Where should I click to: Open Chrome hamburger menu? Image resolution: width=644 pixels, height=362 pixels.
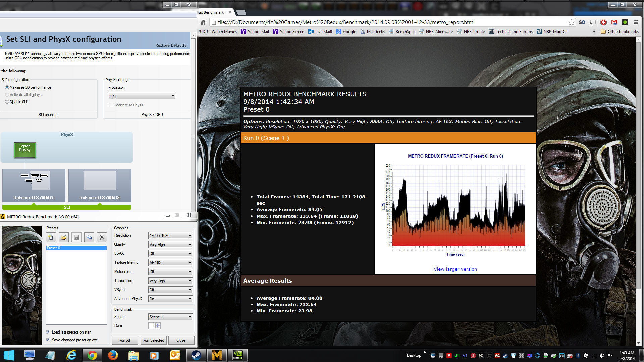(x=636, y=22)
